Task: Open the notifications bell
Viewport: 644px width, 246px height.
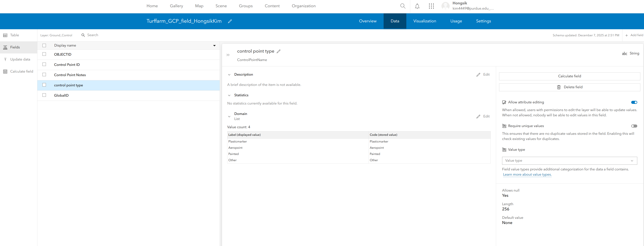Action: point(417,6)
